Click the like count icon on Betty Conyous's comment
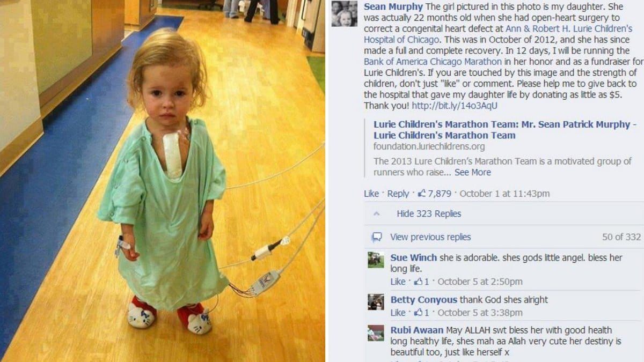The width and height of the screenshot is (644, 362). pyautogui.click(x=420, y=312)
